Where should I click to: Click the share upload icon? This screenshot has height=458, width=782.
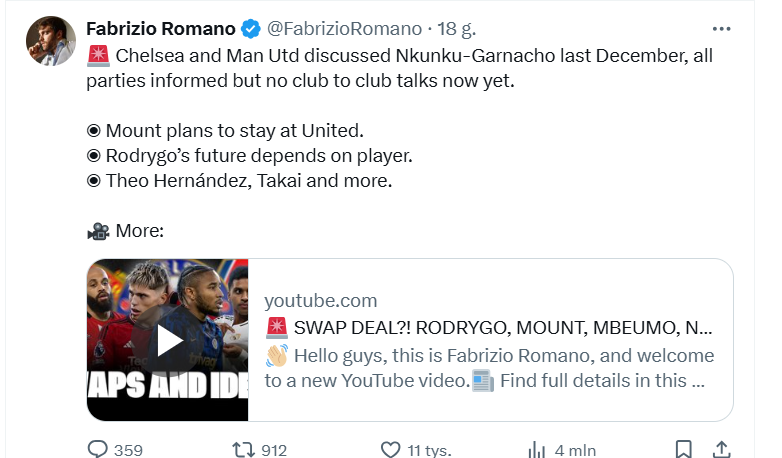tap(720, 450)
